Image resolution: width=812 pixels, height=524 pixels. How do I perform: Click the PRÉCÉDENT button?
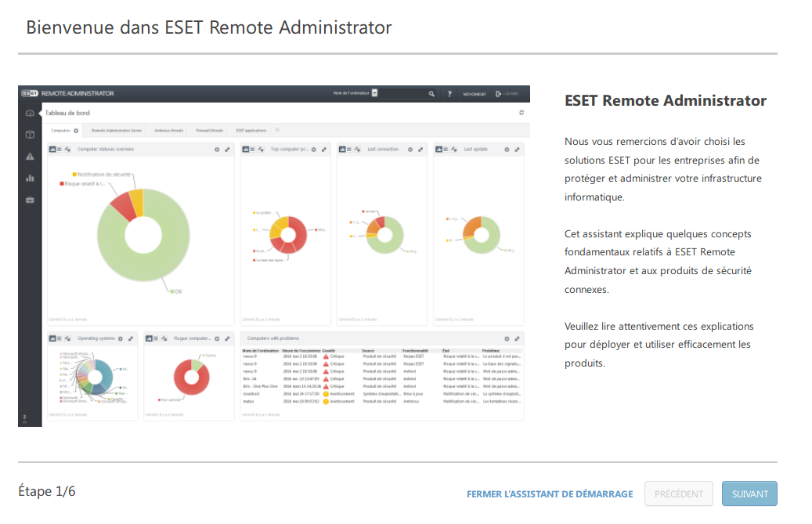[678, 494]
